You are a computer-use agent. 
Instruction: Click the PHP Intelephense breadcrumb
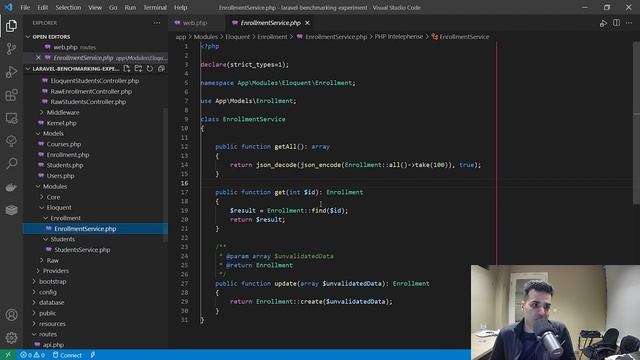click(x=399, y=37)
